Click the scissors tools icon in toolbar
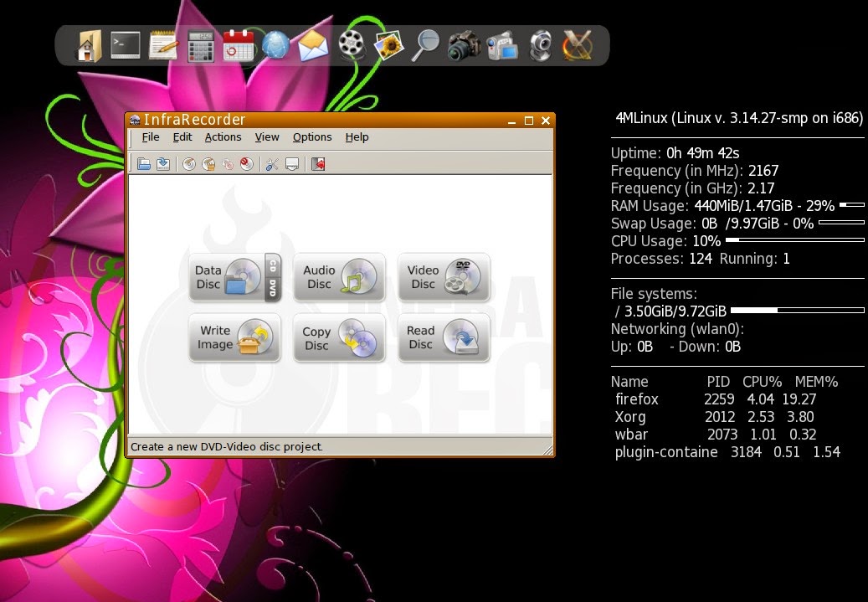 272,163
